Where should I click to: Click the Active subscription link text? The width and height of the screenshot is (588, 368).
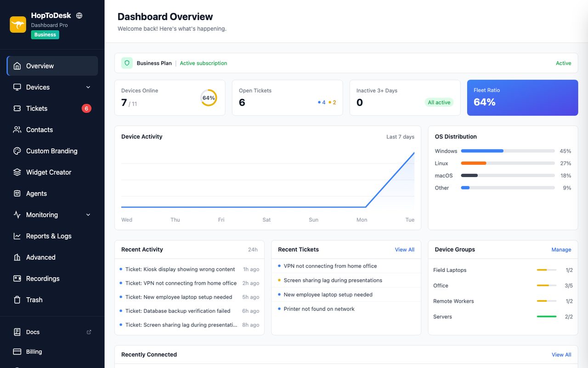pyautogui.click(x=204, y=63)
